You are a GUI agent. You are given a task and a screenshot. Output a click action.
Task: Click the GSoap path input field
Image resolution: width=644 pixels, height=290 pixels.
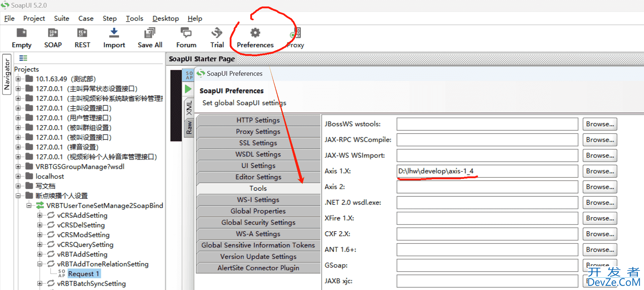[488, 265]
